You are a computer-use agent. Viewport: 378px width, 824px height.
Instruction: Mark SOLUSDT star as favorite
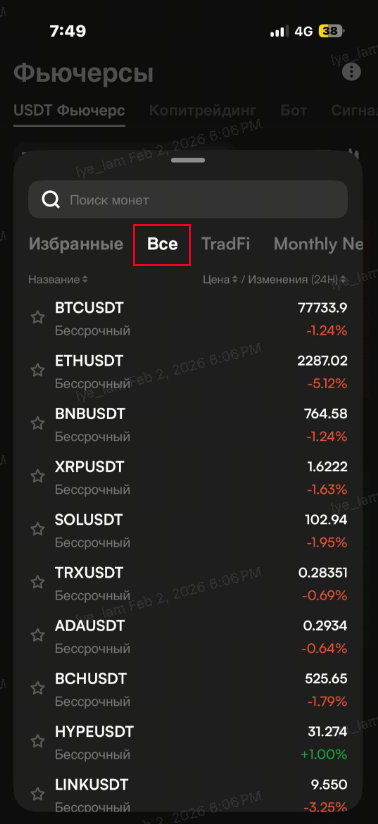point(37,529)
